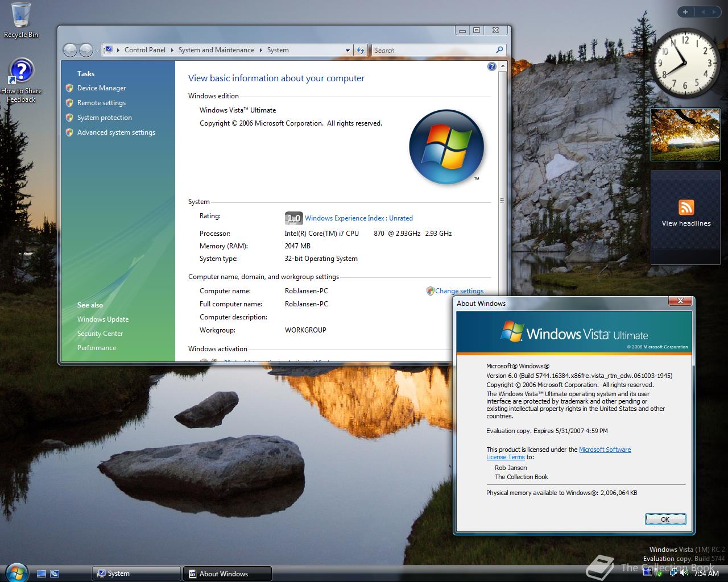Switch to System taskbar button

tap(136, 573)
